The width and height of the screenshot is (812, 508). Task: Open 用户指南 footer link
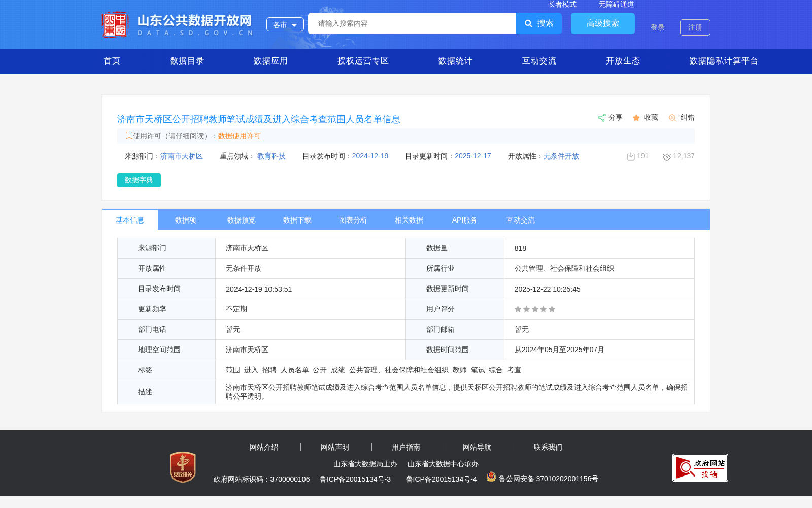pyautogui.click(x=406, y=447)
